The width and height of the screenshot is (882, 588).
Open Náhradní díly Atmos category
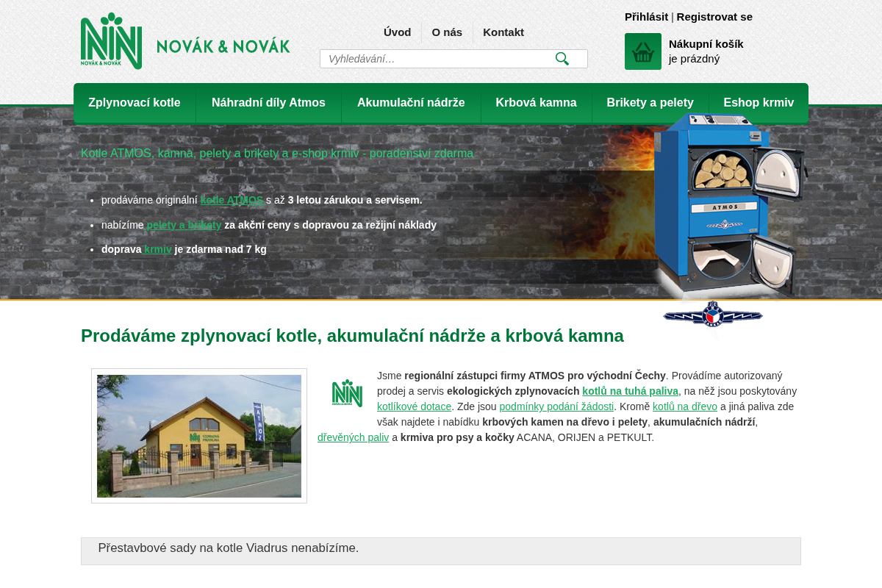[x=268, y=103]
